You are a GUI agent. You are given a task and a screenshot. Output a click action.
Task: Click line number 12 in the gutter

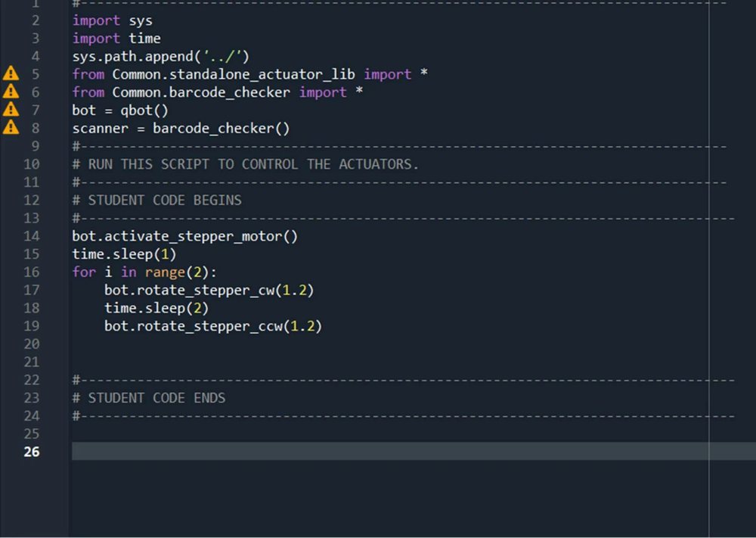point(31,201)
